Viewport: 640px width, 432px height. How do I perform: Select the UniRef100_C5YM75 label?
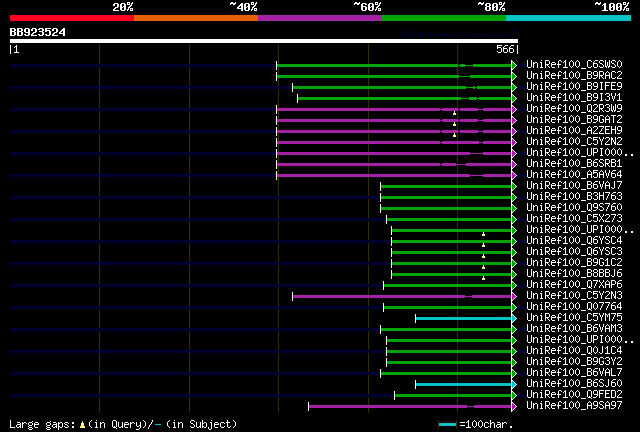coord(574,318)
